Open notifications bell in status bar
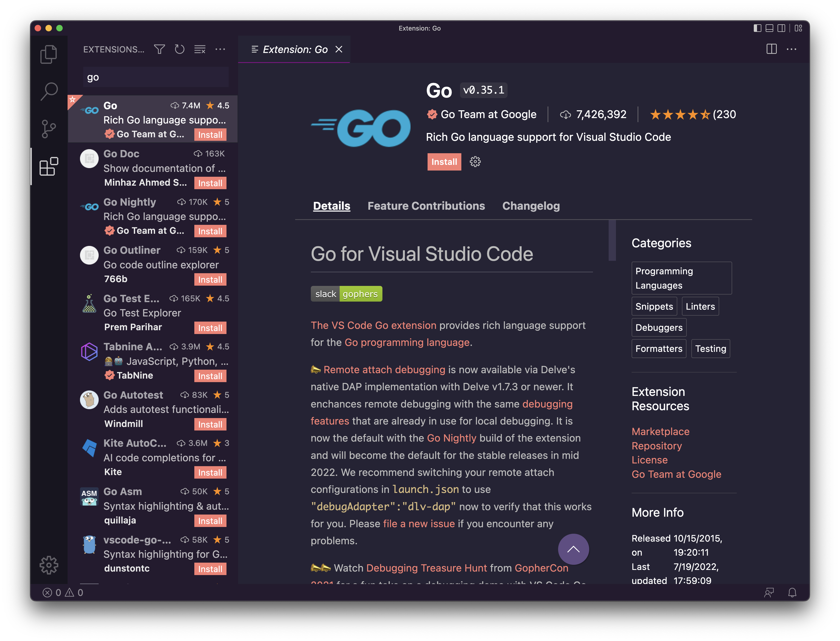The image size is (840, 641). (792, 592)
